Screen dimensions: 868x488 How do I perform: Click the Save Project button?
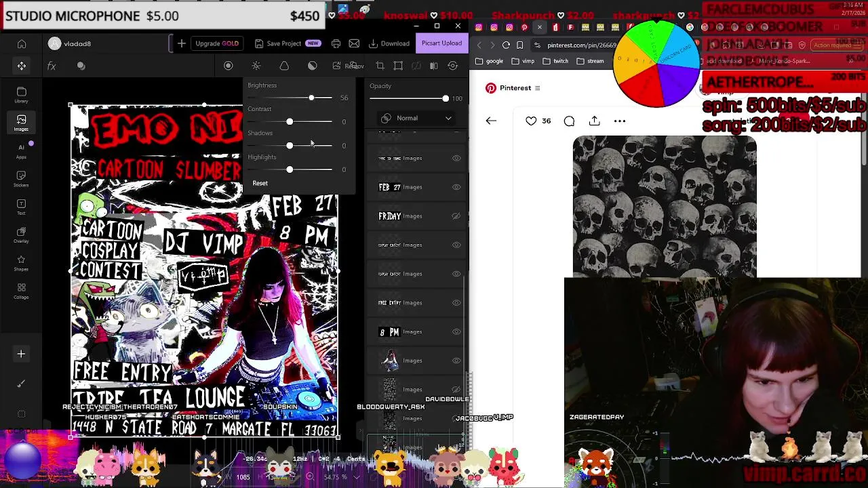tap(287, 43)
